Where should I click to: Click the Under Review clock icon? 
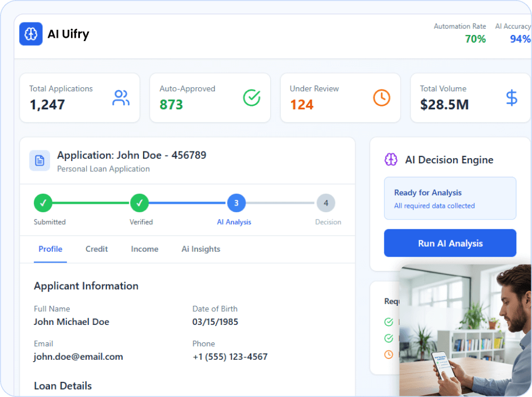coord(381,97)
